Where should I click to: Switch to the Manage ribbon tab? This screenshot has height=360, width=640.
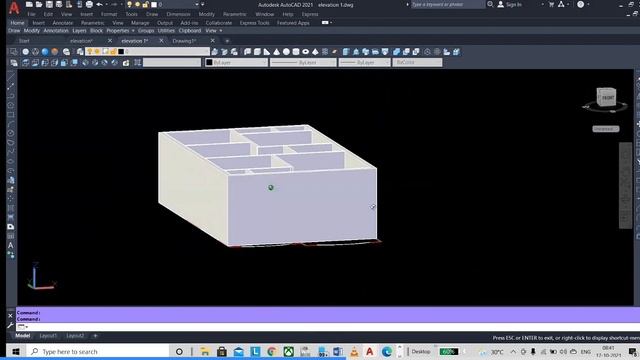pos(140,23)
